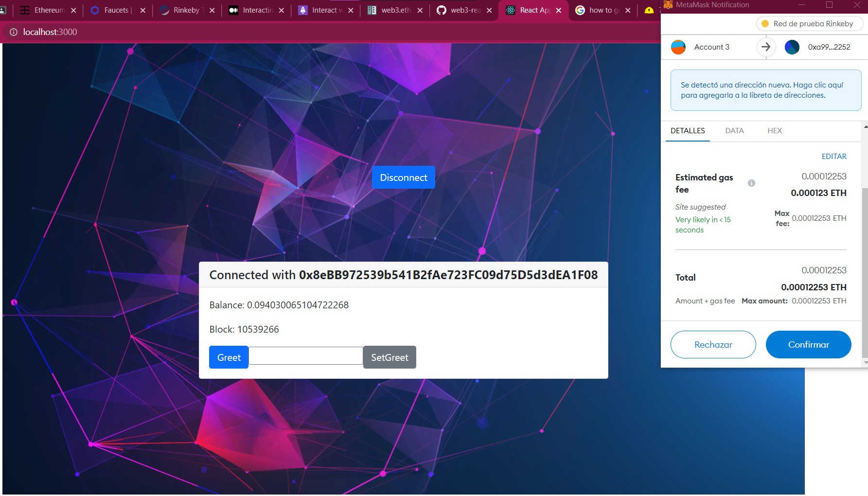
Task: Click the Rechazar button in MetaMask
Action: coord(713,344)
